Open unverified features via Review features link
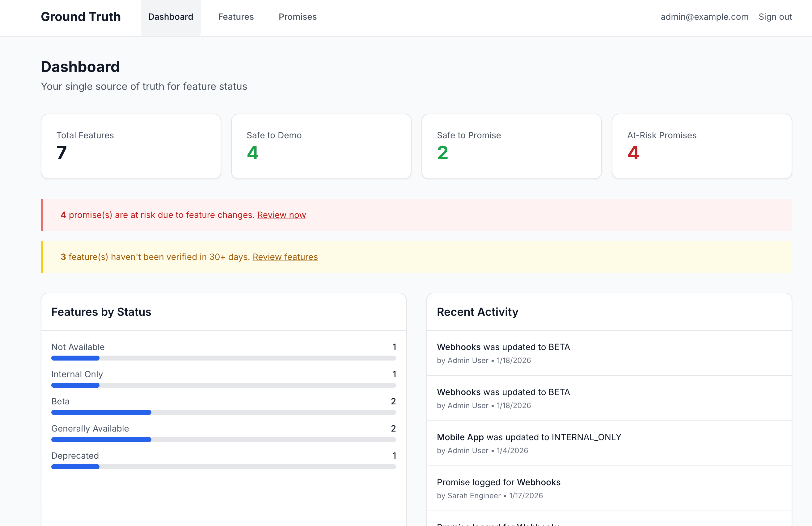The width and height of the screenshot is (812, 526). (x=285, y=257)
